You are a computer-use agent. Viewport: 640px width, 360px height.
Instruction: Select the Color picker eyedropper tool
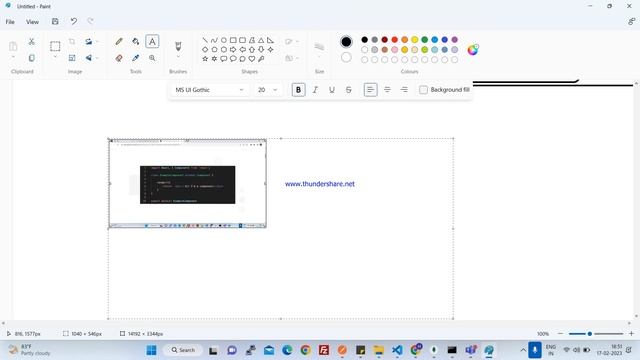[136, 58]
